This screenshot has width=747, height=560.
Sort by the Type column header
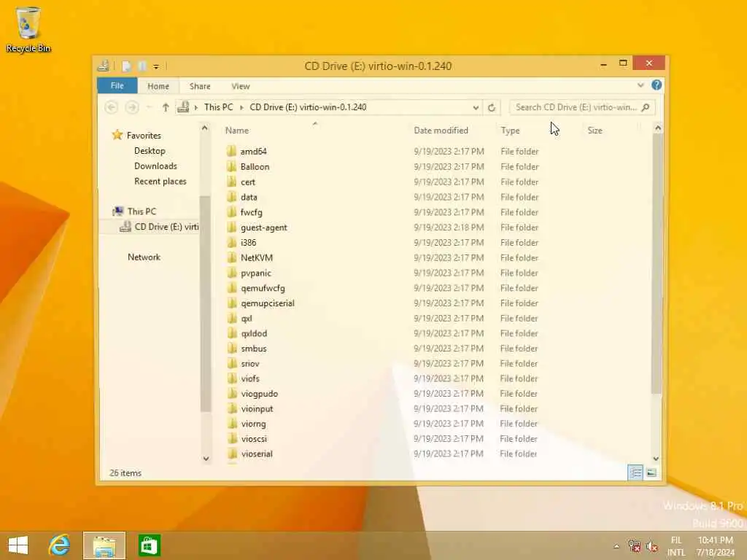point(510,131)
